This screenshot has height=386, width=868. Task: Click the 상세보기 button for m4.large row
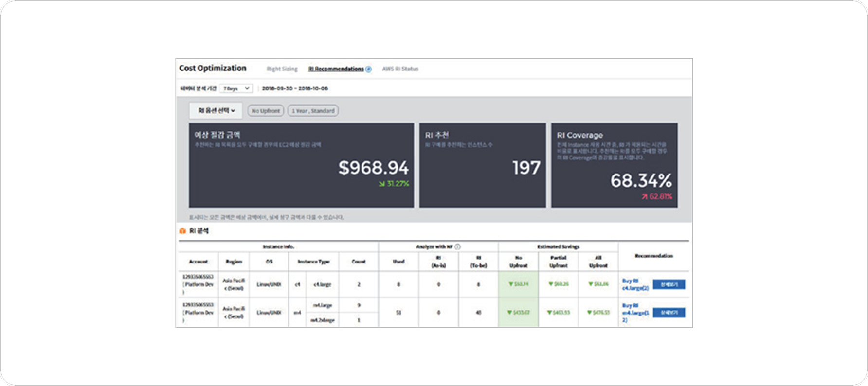point(669,313)
